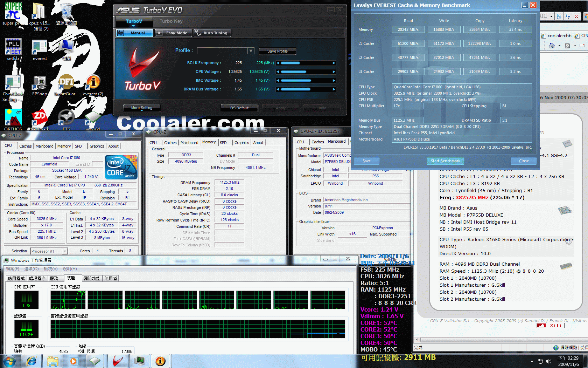
Task: Adjust the IMC Voltage slider
Action: click(x=306, y=81)
